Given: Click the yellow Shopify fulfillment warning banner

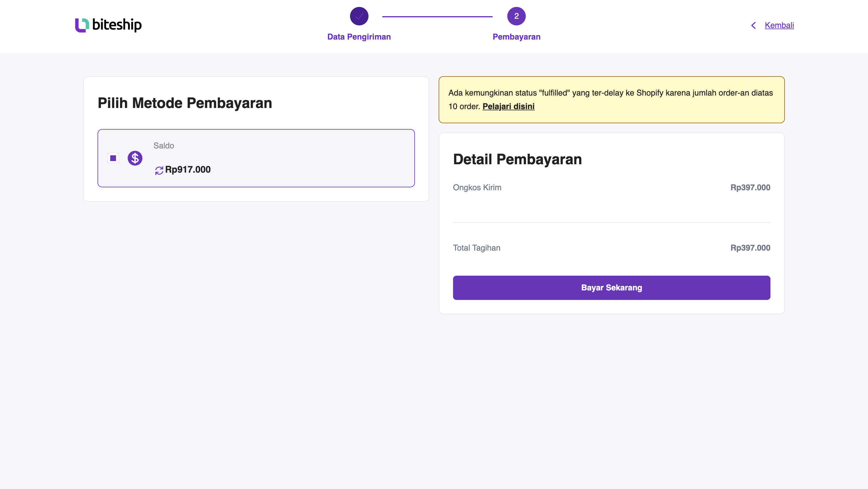Looking at the screenshot, I should 611,99.
